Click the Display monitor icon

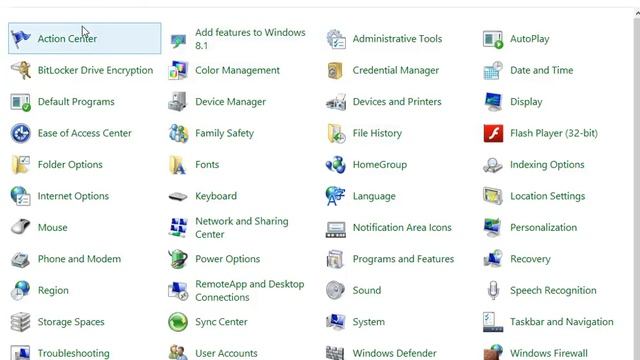[493, 102]
